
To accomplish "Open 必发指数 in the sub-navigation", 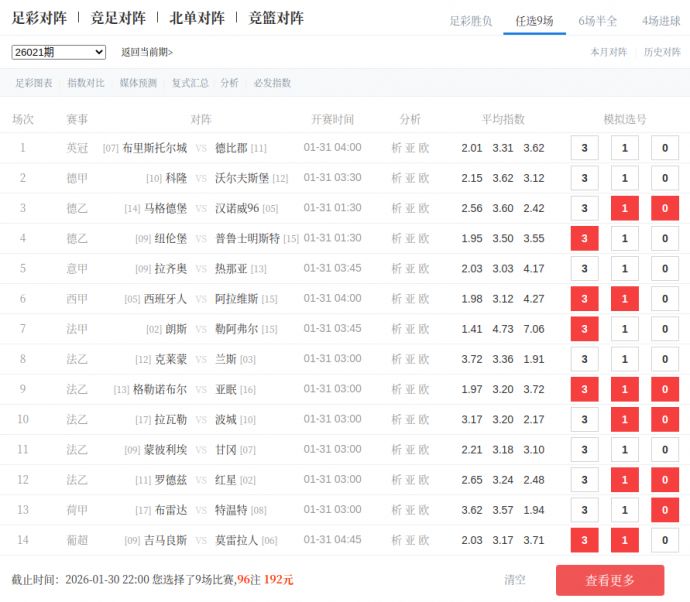I will (272, 83).
